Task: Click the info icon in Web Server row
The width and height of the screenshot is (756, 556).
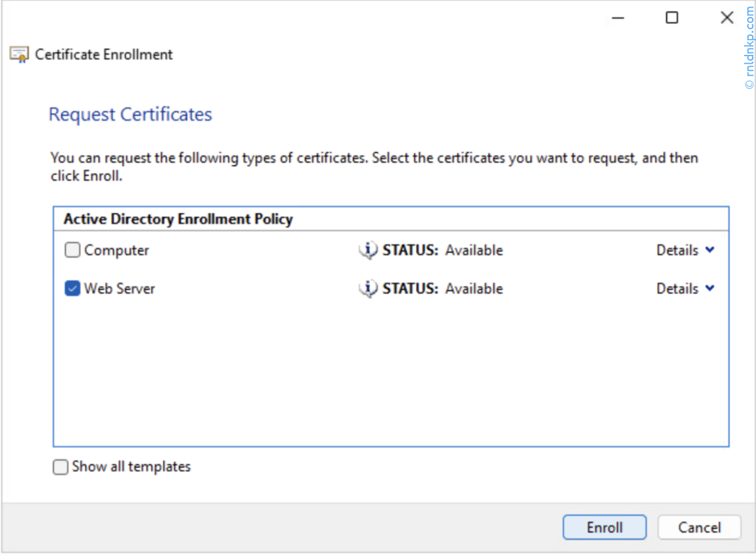Action: coord(367,289)
